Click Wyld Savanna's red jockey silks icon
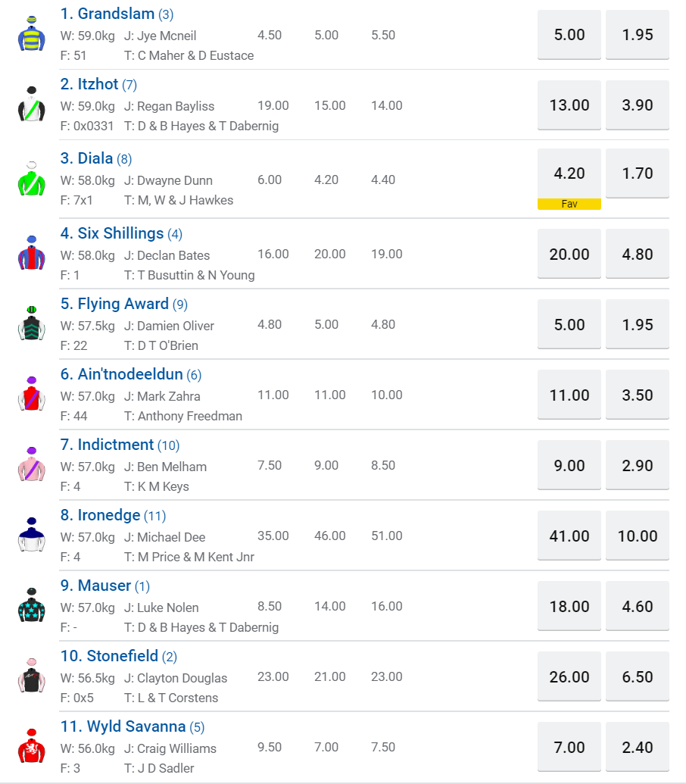Screen dimensions: 686x784 (31, 747)
